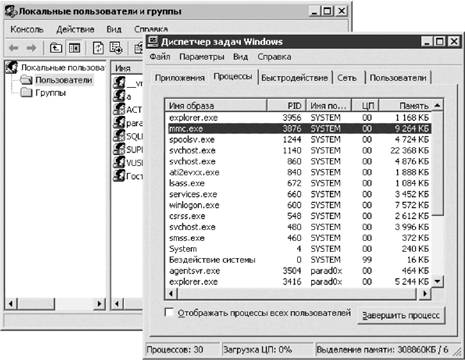Image resolution: width=465 pixels, height=360 pixels.
Task: Open Консоль menu in Local Users window
Action: (x=27, y=29)
